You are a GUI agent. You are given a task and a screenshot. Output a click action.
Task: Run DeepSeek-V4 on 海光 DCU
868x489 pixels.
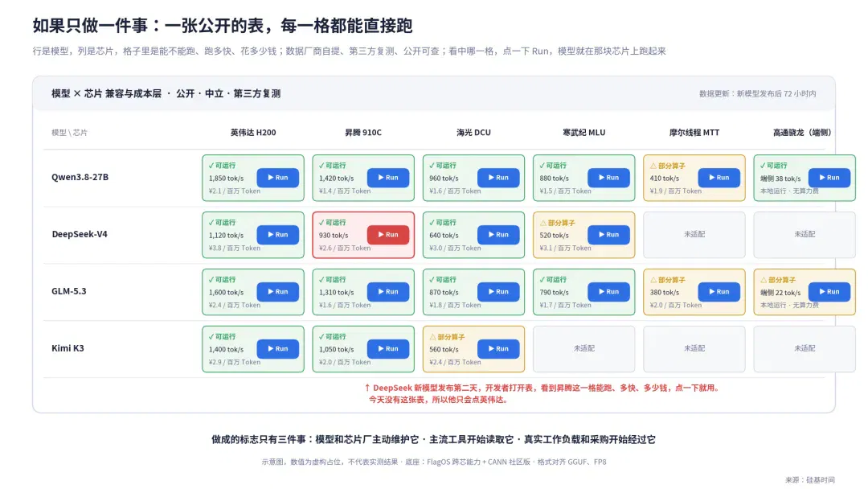click(498, 235)
